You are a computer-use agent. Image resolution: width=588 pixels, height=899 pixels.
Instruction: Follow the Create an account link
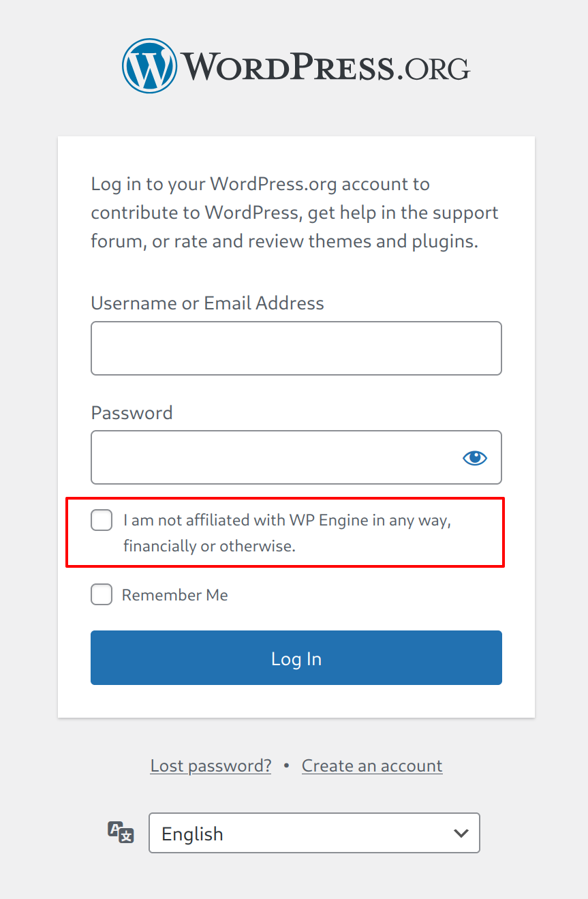tap(372, 766)
